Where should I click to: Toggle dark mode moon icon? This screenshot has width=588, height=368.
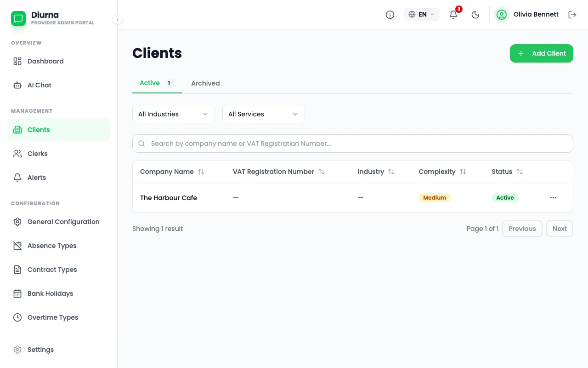[x=475, y=15]
